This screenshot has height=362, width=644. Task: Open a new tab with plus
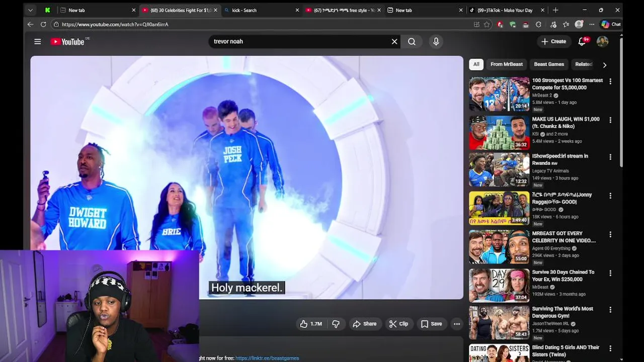coord(555,10)
